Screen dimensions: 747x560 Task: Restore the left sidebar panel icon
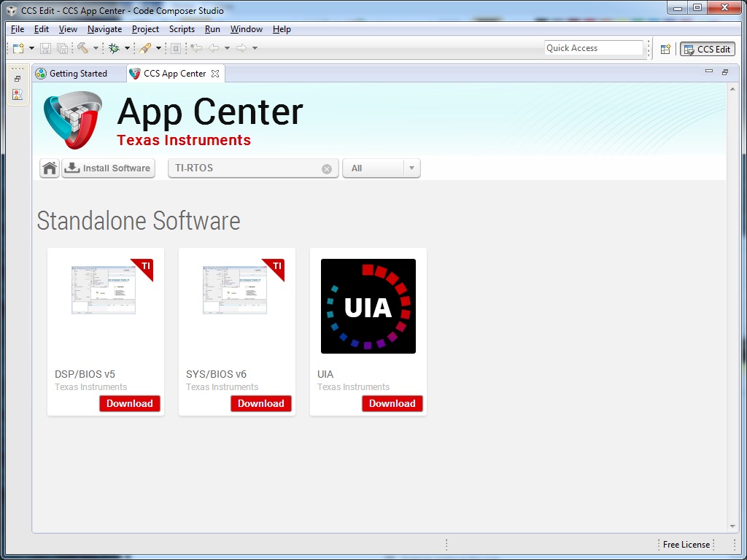[x=18, y=79]
